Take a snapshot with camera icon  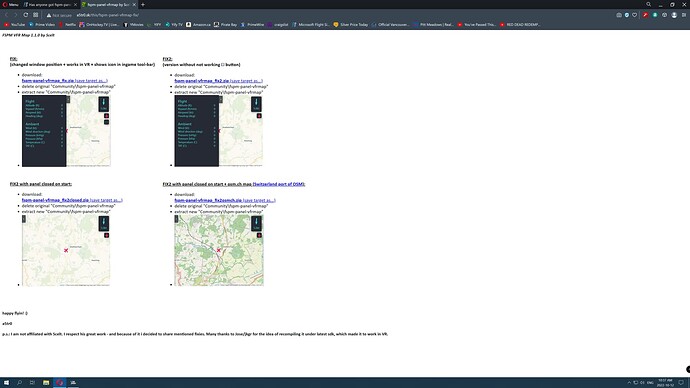(619, 15)
